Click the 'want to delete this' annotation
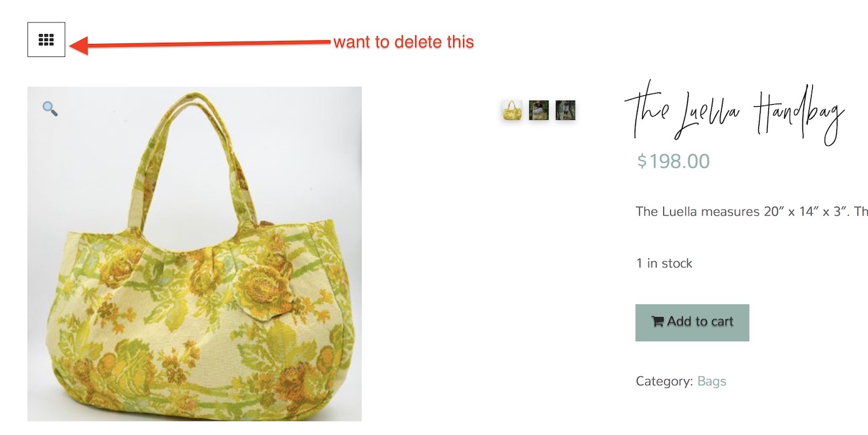Viewport: 868px width, 435px height. pyautogui.click(x=404, y=42)
